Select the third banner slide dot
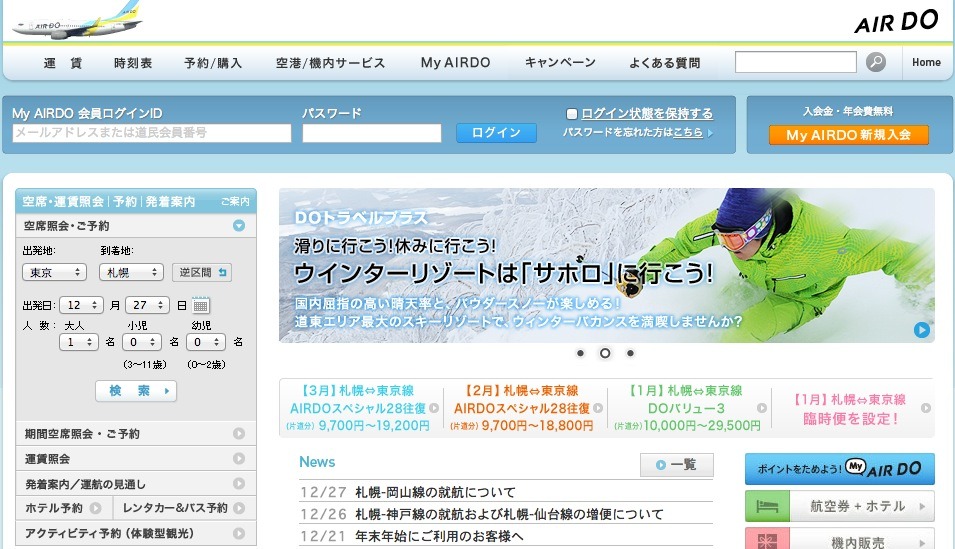955x549 pixels. pyautogui.click(x=630, y=353)
